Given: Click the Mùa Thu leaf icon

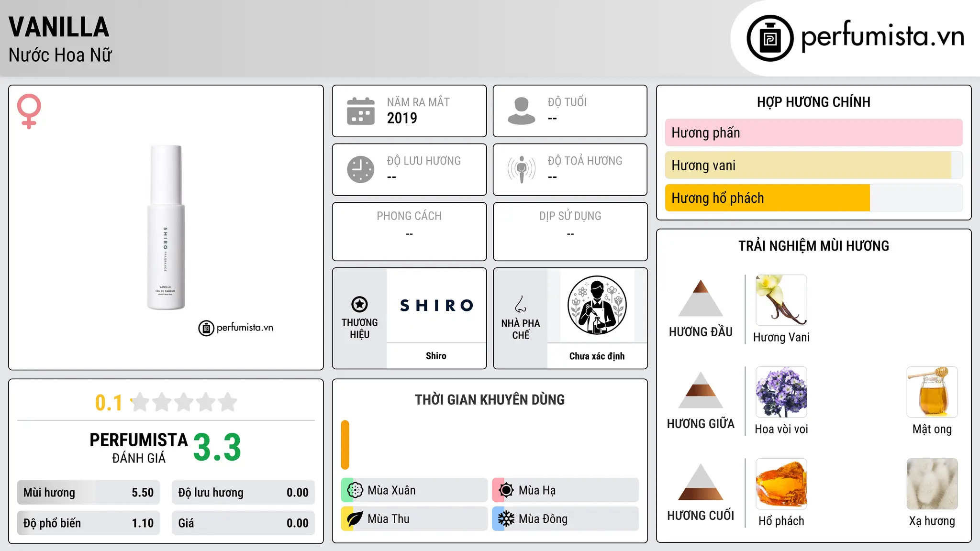Looking at the screenshot, I should point(355,519).
